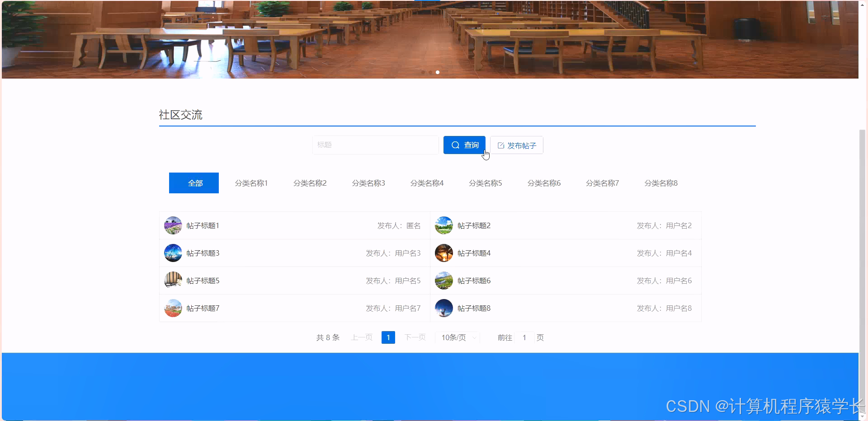
Task: Select the 全部 category tab
Action: click(x=193, y=183)
